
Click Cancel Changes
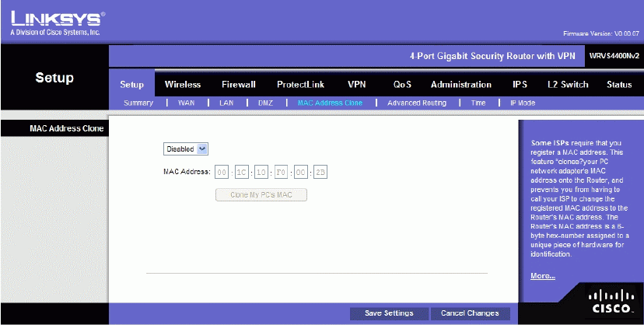click(470, 313)
